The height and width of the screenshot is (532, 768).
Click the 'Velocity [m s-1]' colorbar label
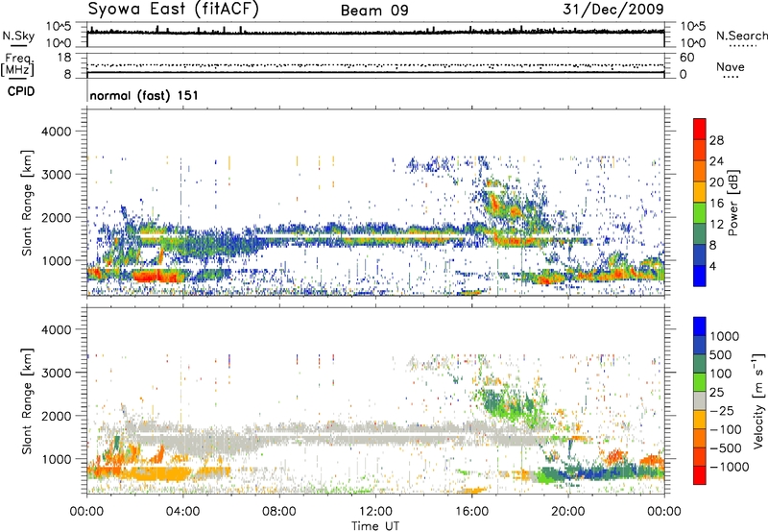click(x=758, y=400)
